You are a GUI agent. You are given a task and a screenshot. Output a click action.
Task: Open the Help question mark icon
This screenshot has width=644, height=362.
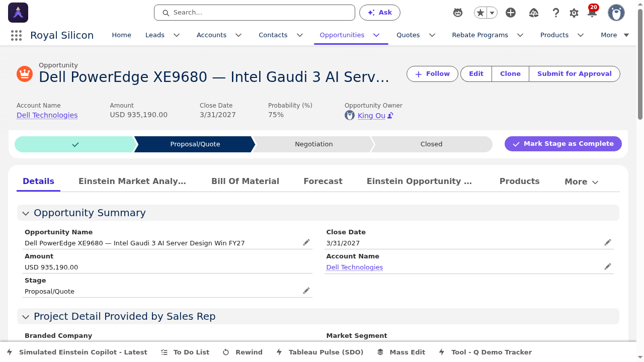[556, 13]
